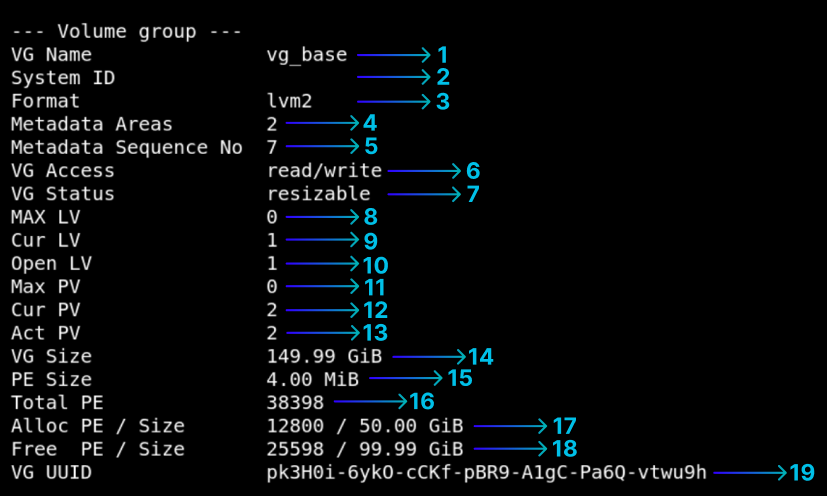Click the 'Cur LV' label
Viewport: 827px width, 496px height.
(45, 240)
